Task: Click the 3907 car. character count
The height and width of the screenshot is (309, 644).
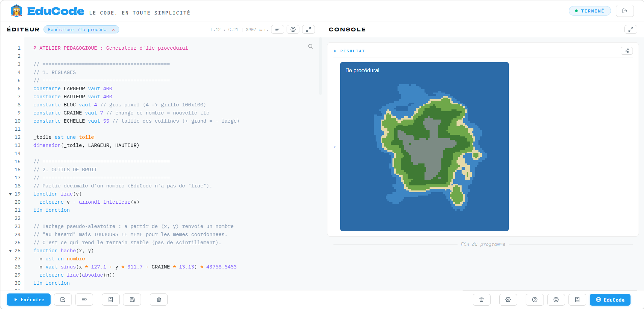Action: [257, 30]
